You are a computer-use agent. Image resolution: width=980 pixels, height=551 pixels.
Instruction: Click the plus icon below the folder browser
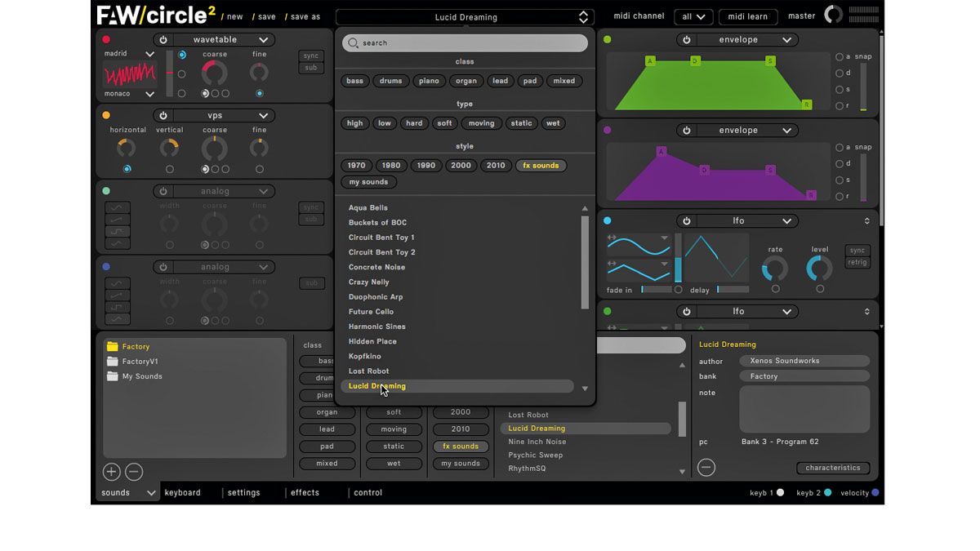click(x=111, y=471)
